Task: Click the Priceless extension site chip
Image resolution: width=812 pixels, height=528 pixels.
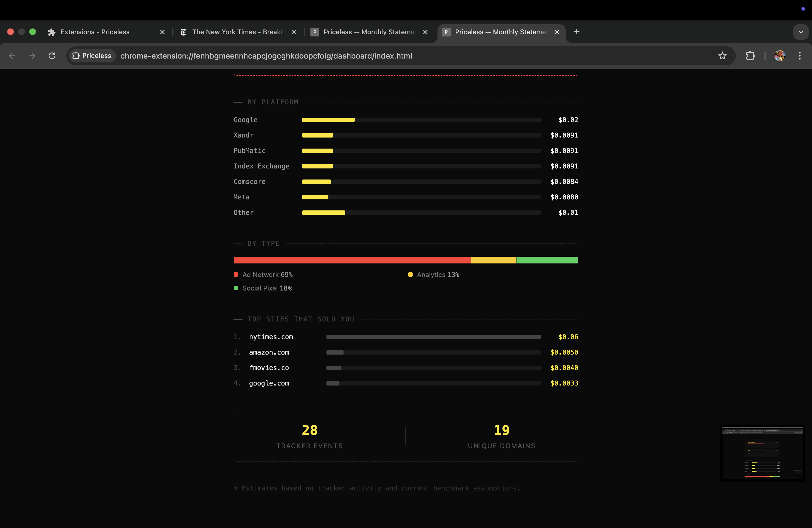Action: 92,56
